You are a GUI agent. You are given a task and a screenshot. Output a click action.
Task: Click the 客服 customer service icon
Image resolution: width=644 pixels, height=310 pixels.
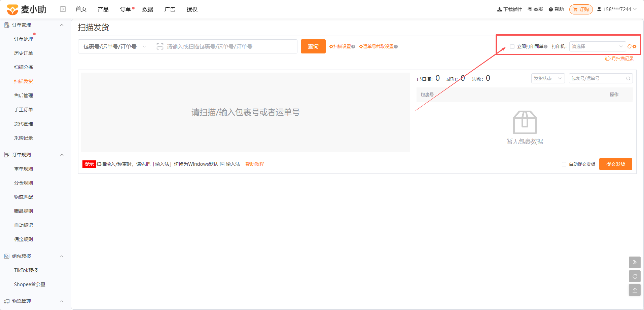[530, 9]
